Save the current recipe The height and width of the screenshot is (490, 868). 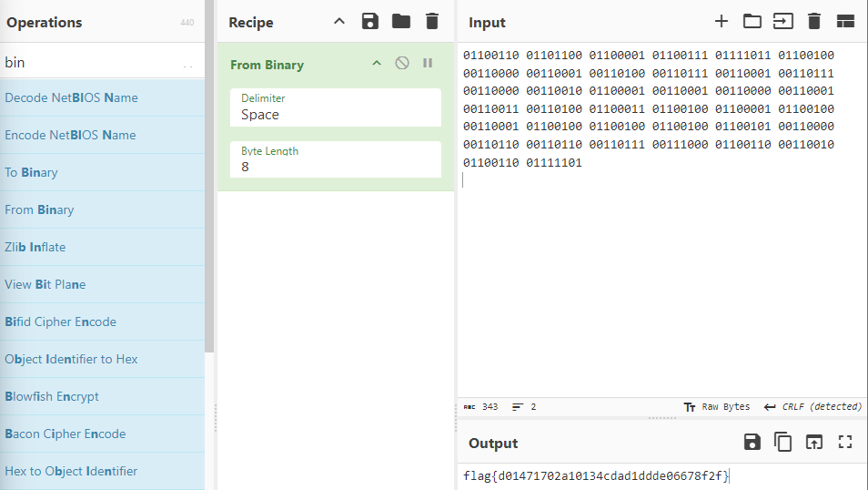pos(369,22)
